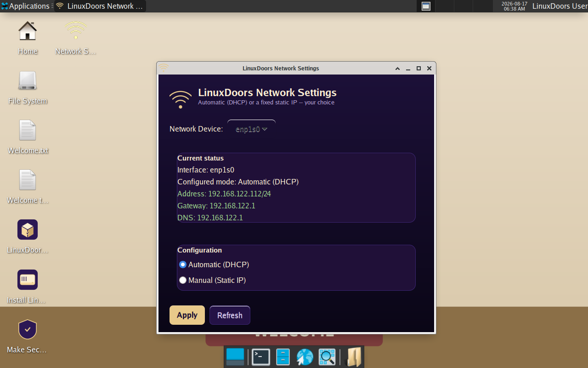The image size is (588, 368).
Task: Click the Refresh button
Action: point(230,315)
